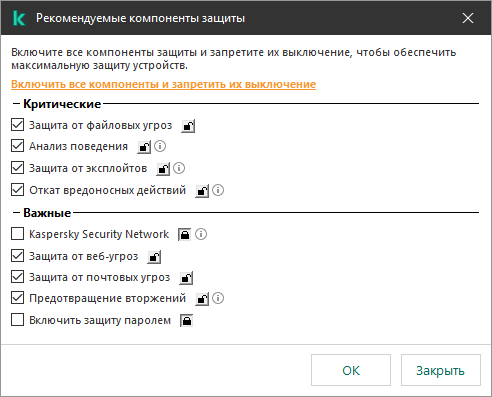Collapse the Важные section
Screen dimensions: 492x397
pos(16,213)
